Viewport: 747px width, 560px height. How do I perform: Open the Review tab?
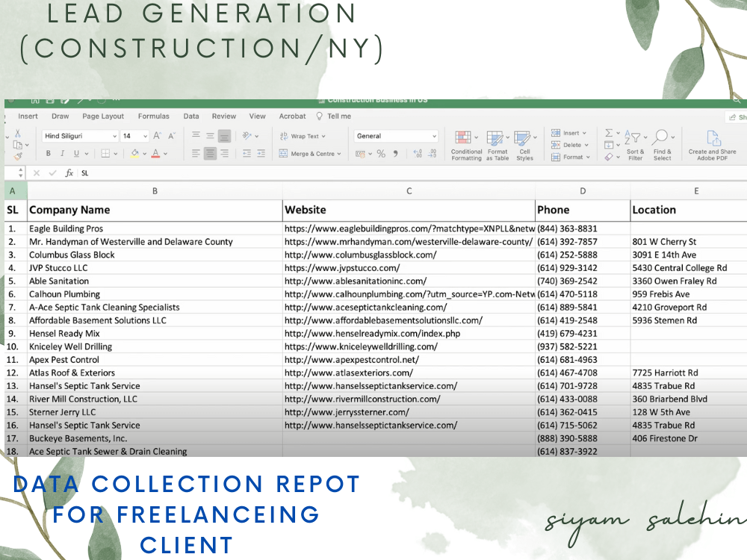[x=224, y=116]
